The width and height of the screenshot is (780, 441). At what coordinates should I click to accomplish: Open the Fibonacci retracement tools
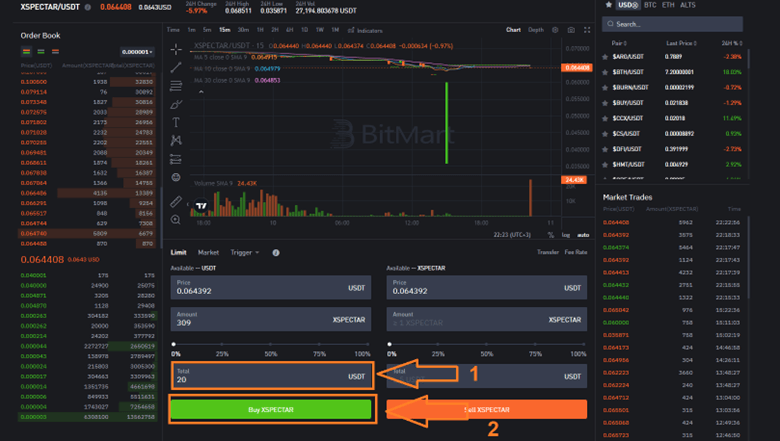[x=176, y=86]
